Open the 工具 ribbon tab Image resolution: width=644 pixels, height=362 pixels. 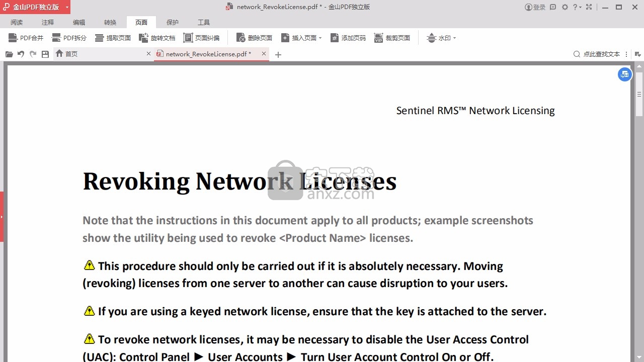pos(204,23)
